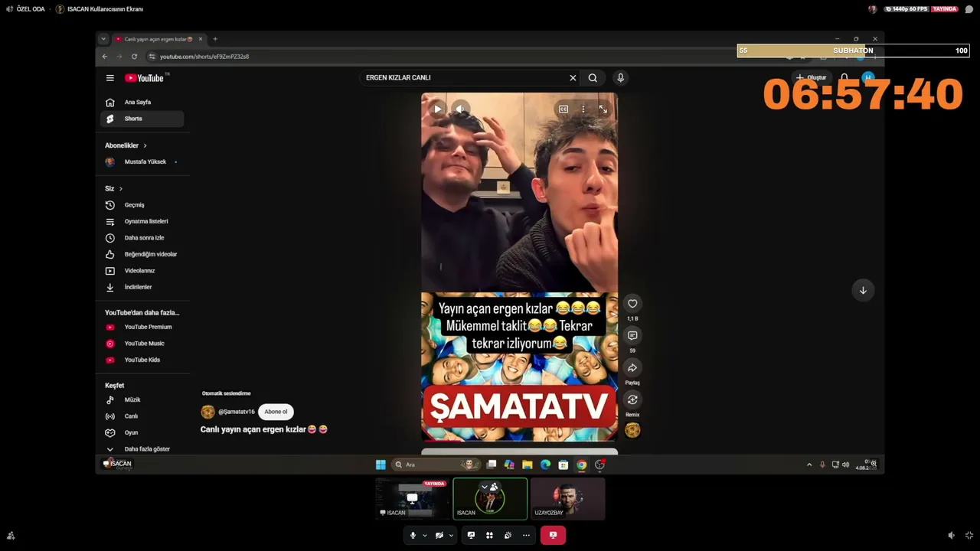Go to next Short with down arrow

[x=863, y=290]
